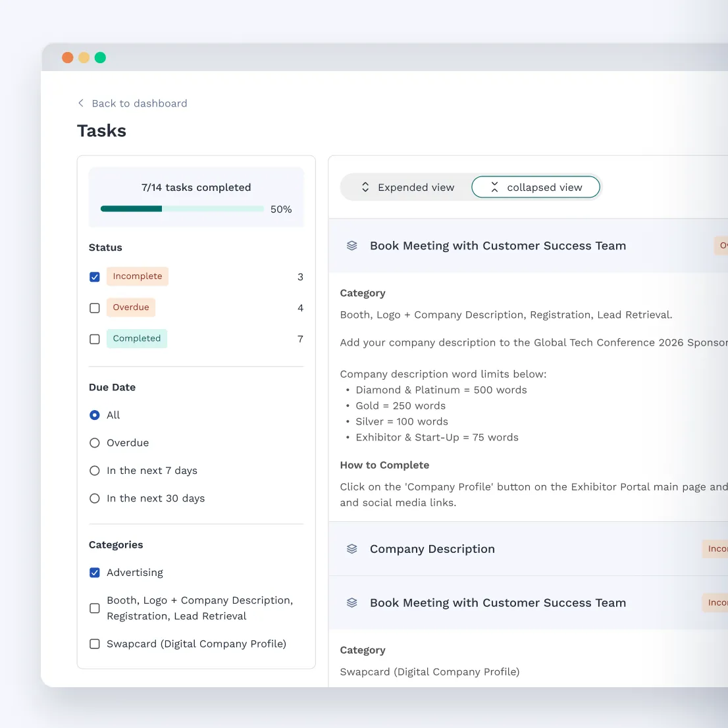Click the layers icon on second Book Meeting entry

coord(351,602)
